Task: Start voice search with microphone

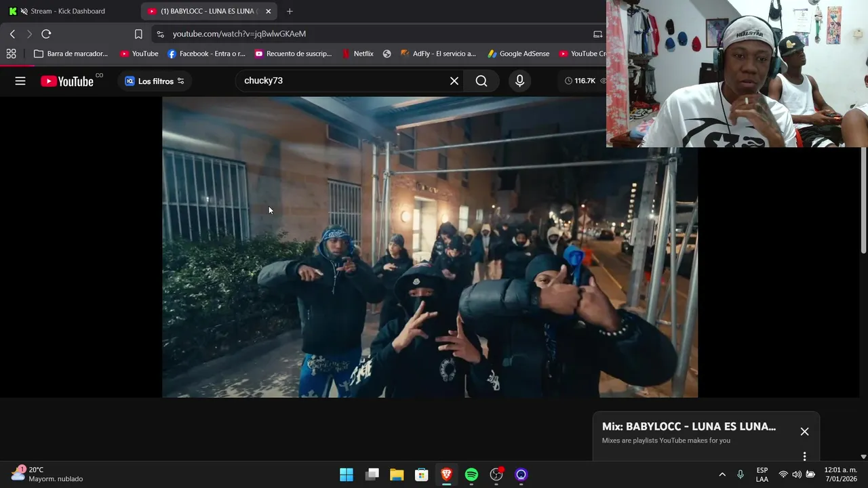Action: (519, 81)
